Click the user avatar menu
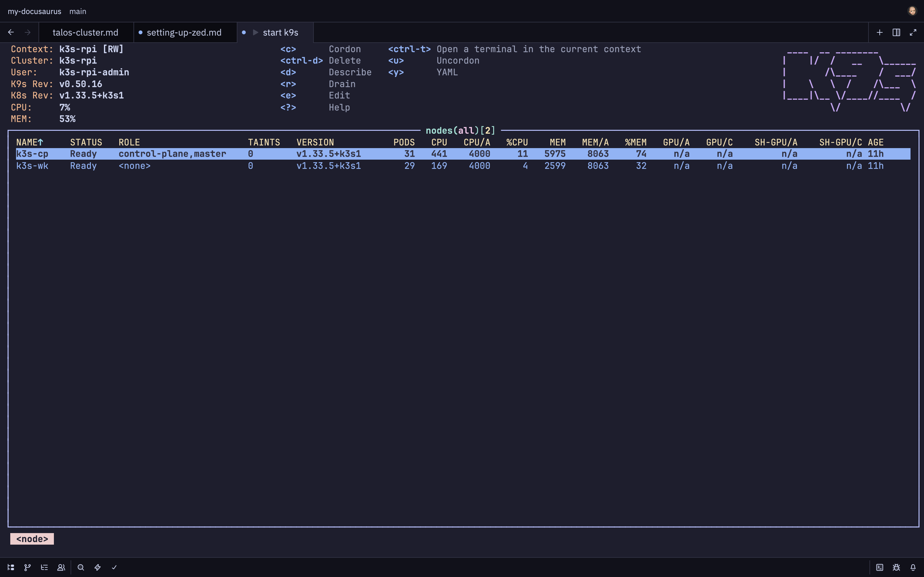This screenshot has height=577, width=924. click(x=912, y=11)
